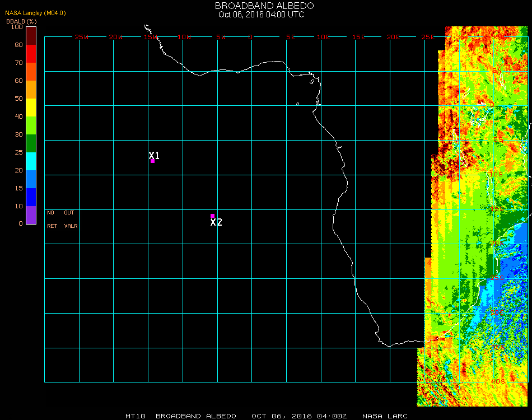
Task: Select the dark red 80–100% albedo swatch
Action: point(31,35)
